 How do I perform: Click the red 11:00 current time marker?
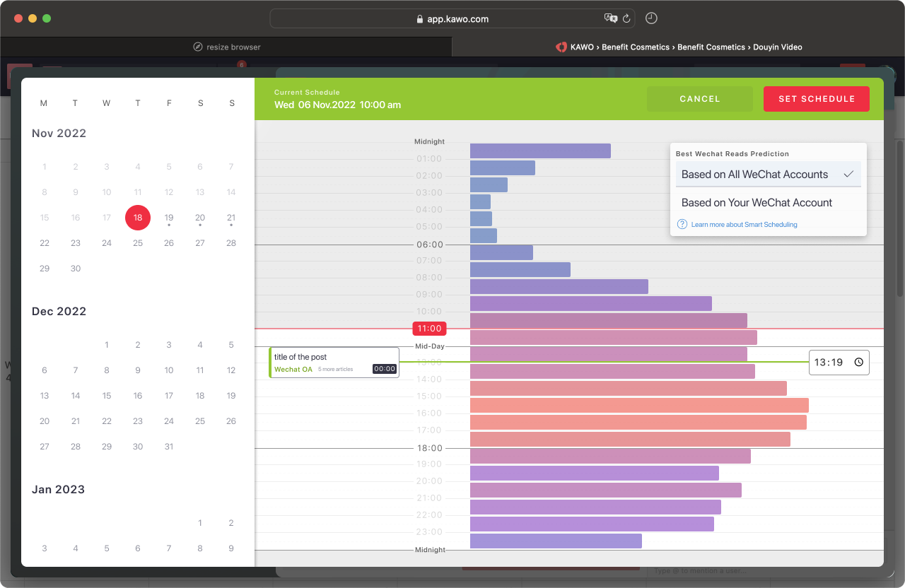coord(428,328)
